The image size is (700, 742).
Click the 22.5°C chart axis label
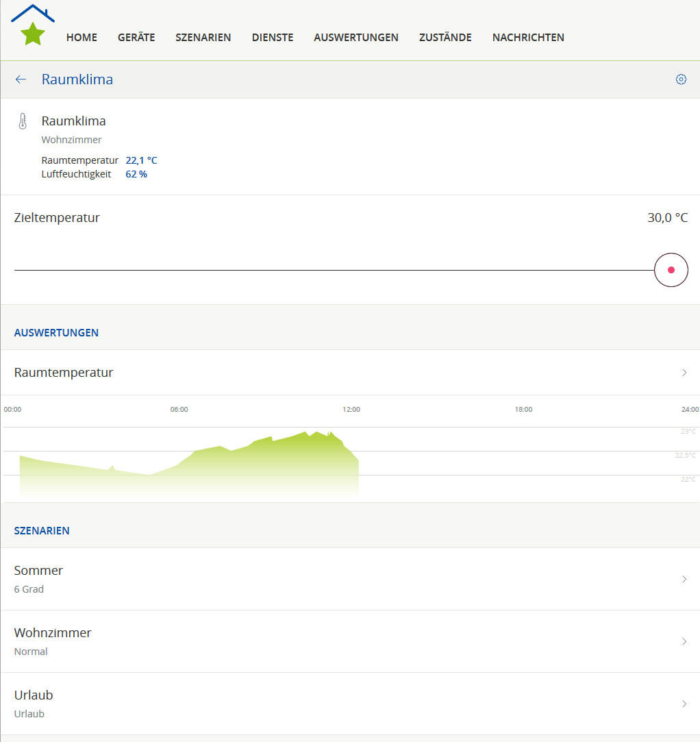pos(686,455)
